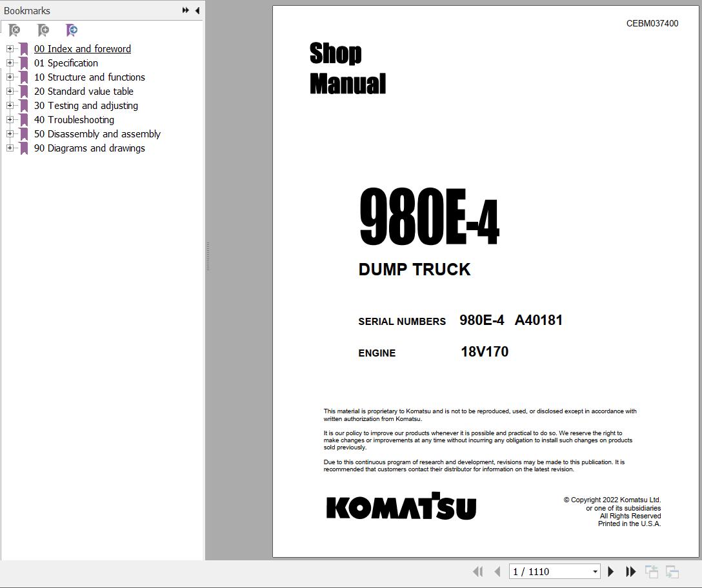Open the 40 Troubleshooting bookmark
This screenshot has width=702, height=588.
[74, 119]
